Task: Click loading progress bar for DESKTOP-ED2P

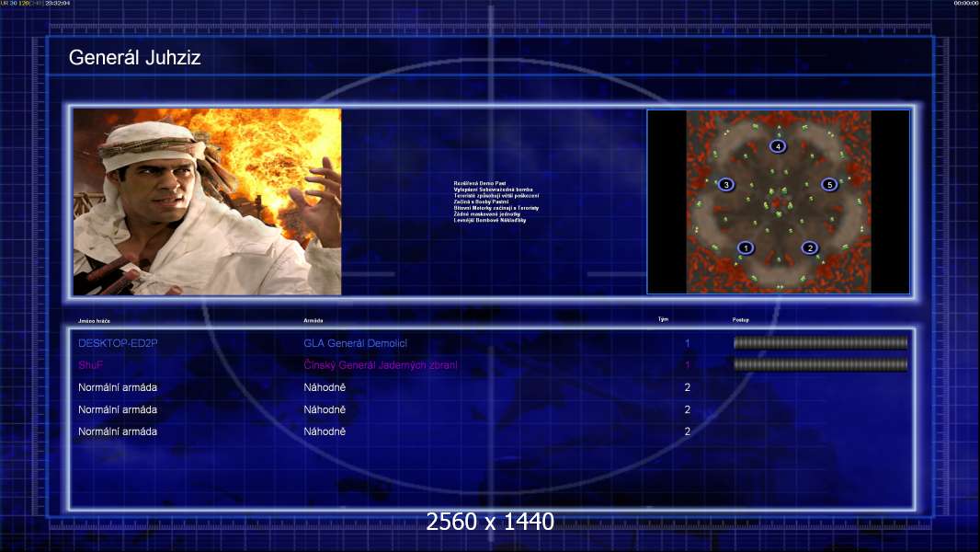Action: (820, 342)
